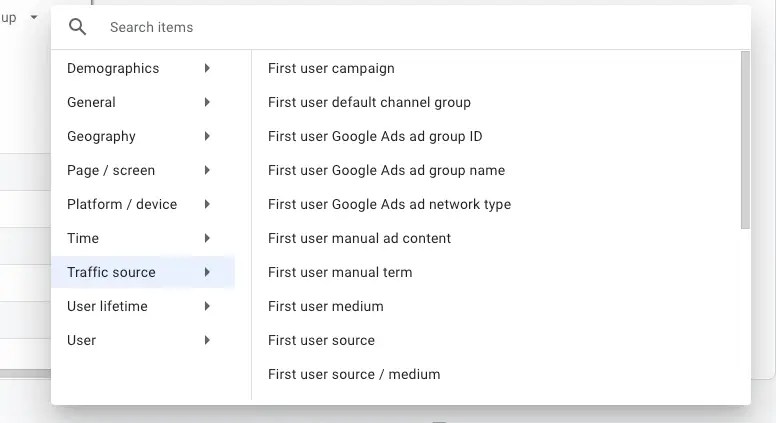Pick First user manual term

click(340, 272)
